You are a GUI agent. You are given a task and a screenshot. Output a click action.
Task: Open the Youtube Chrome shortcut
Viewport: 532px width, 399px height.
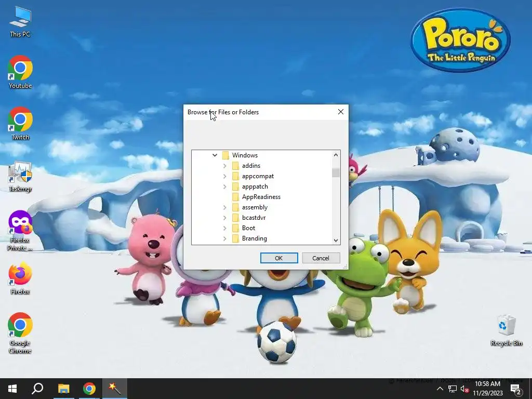20,72
